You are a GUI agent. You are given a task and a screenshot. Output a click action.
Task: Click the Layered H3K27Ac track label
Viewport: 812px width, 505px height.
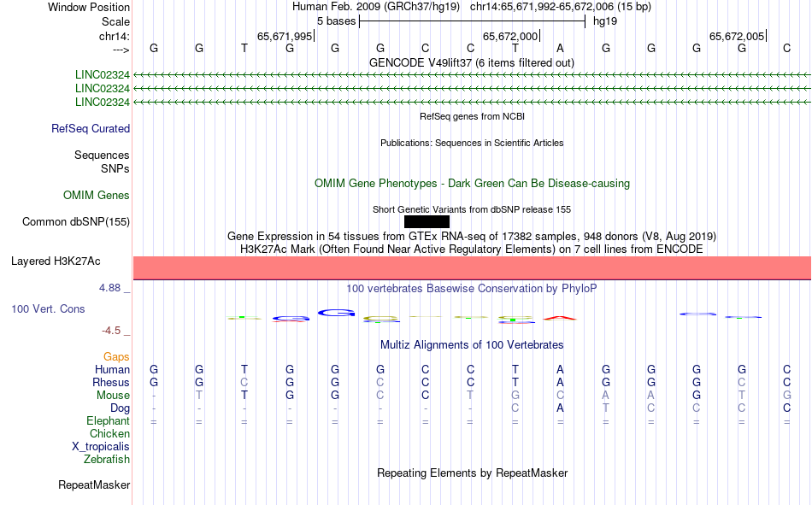pos(56,261)
